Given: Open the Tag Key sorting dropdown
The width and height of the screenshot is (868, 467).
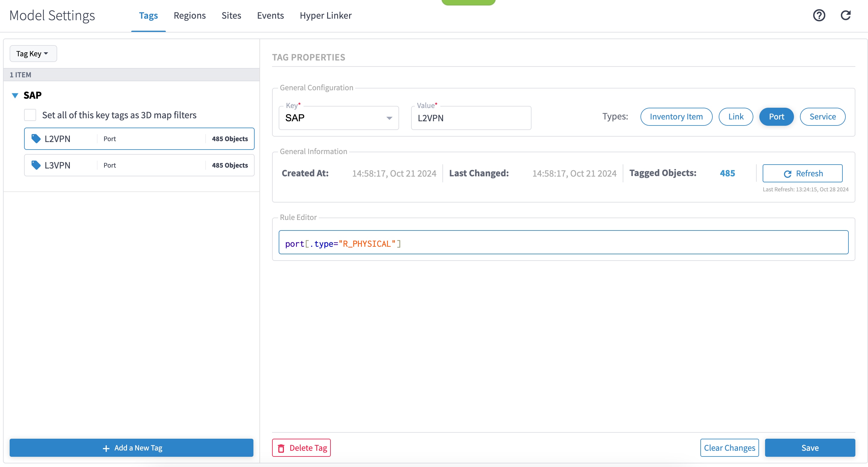Looking at the screenshot, I should (x=33, y=53).
